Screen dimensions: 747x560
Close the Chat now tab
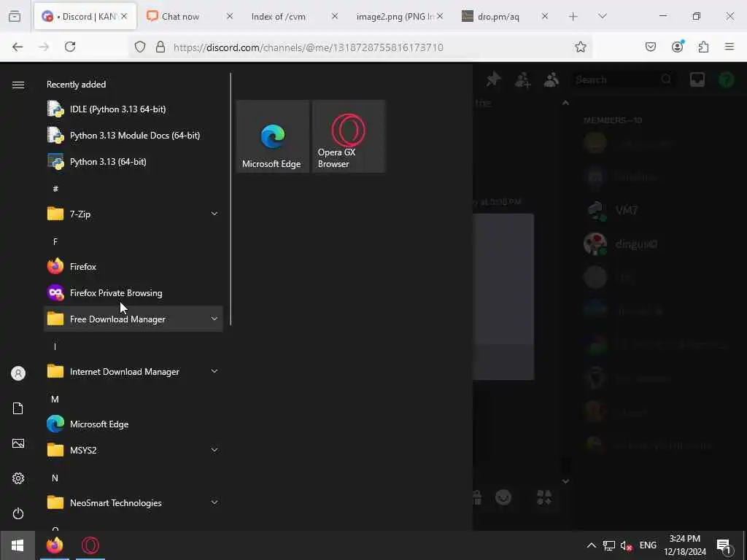click(x=229, y=17)
